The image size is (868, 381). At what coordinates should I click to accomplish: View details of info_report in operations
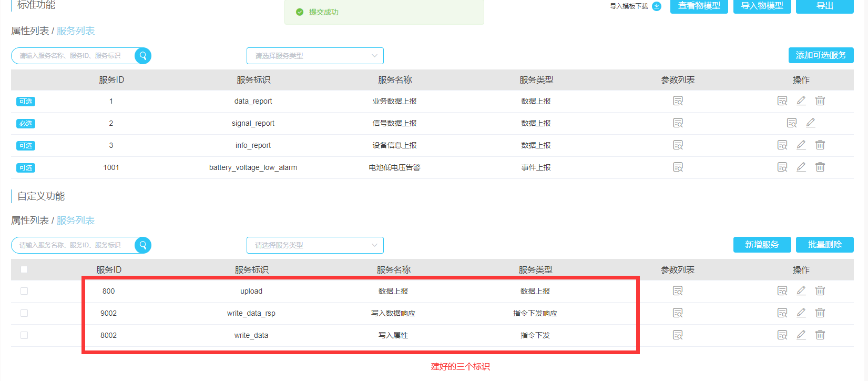click(782, 145)
